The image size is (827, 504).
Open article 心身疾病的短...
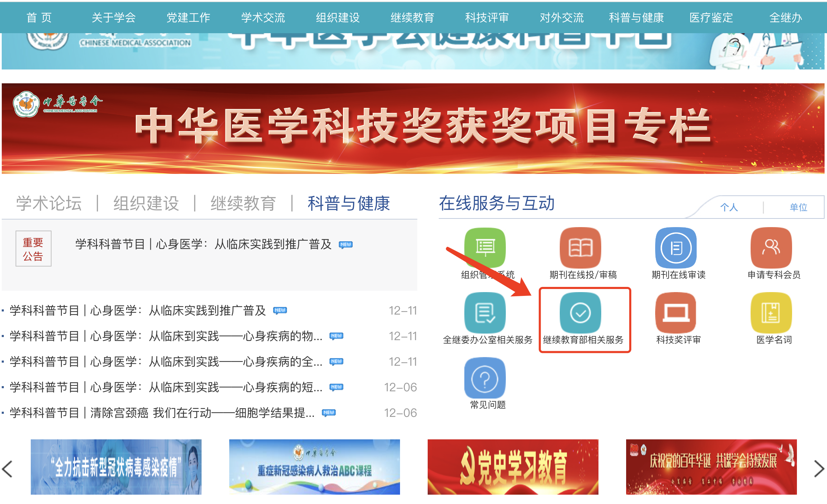[x=166, y=387]
